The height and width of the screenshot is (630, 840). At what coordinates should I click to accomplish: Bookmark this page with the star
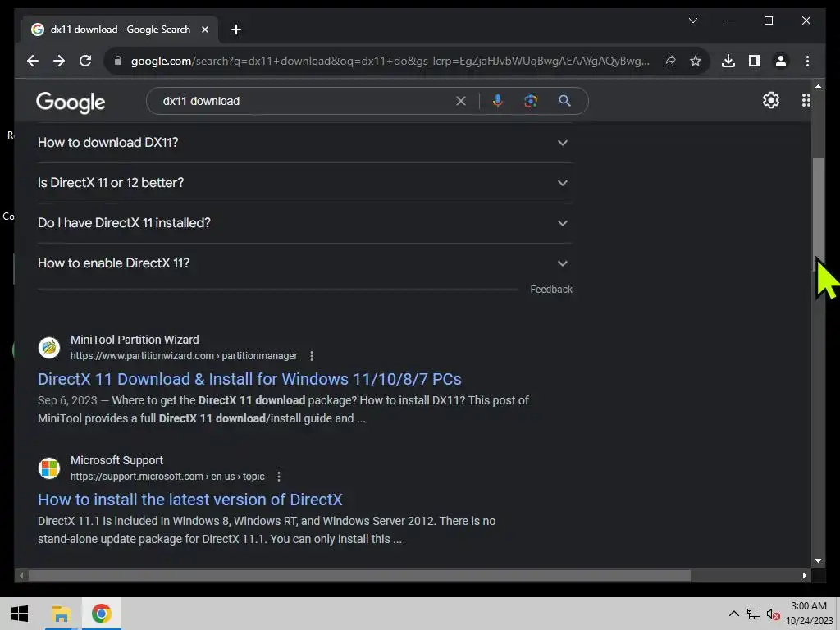point(696,61)
